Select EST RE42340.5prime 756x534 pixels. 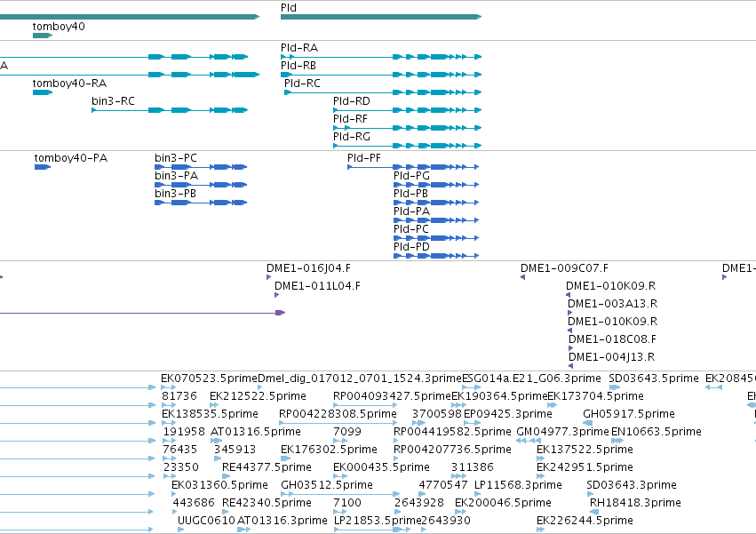coord(227,513)
